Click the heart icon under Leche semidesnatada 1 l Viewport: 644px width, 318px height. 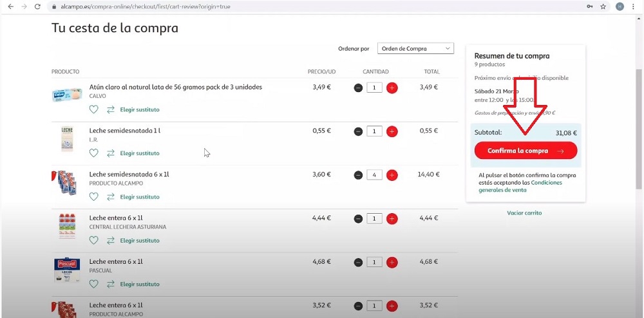pos(94,153)
